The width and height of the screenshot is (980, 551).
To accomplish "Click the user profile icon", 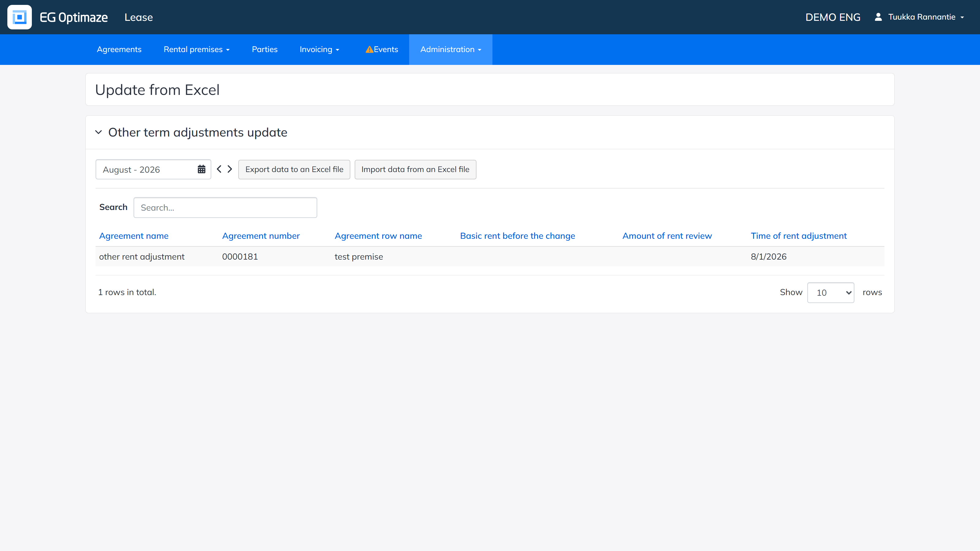I will tap(878, 17).
